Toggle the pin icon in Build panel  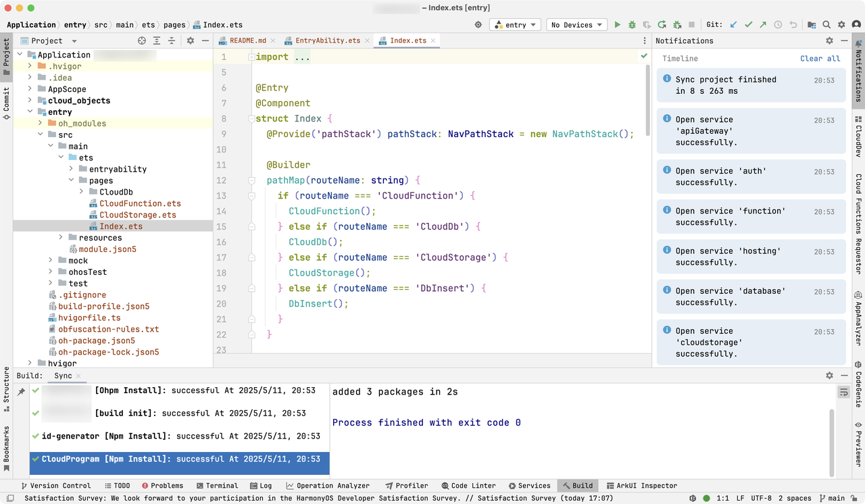tap(21, 392)
